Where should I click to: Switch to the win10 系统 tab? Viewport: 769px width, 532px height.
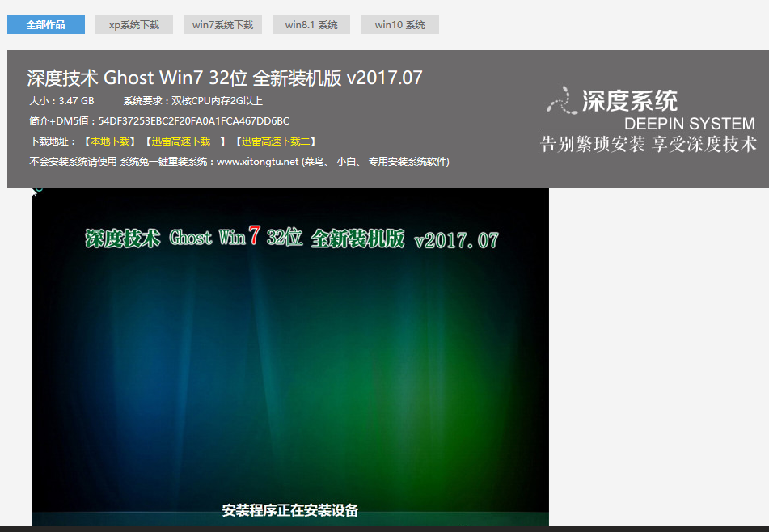[x=399, y=24]
